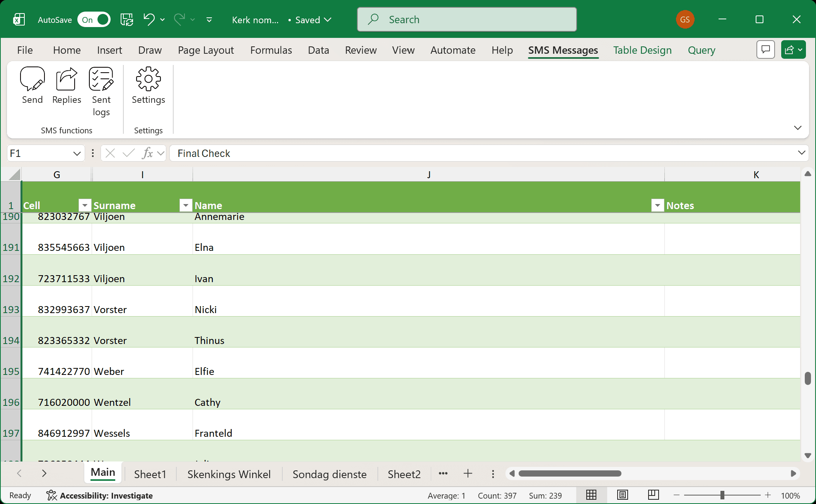Switch to Page Layout view in status bar
This screenshot has width=816, height=504.
point(622,495)
